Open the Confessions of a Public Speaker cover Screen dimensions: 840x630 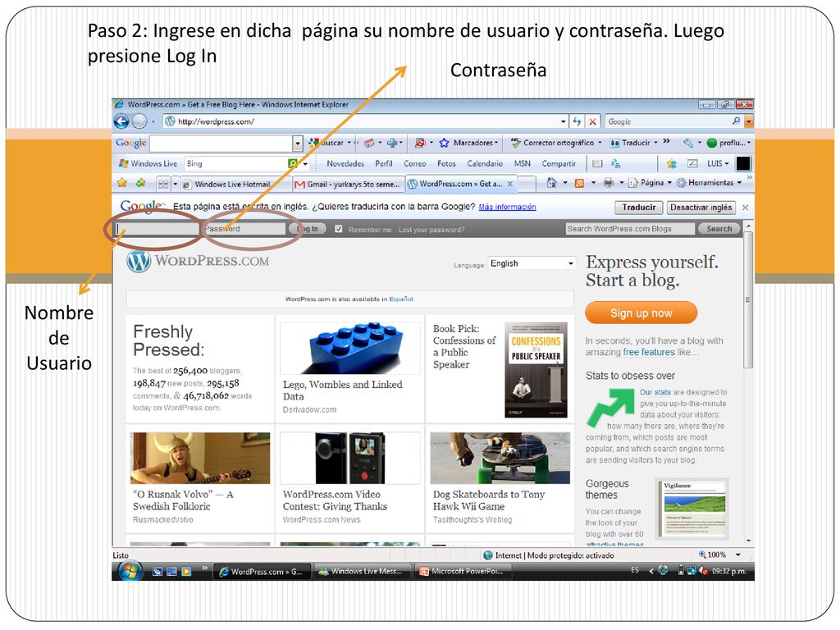coord(536,370)
